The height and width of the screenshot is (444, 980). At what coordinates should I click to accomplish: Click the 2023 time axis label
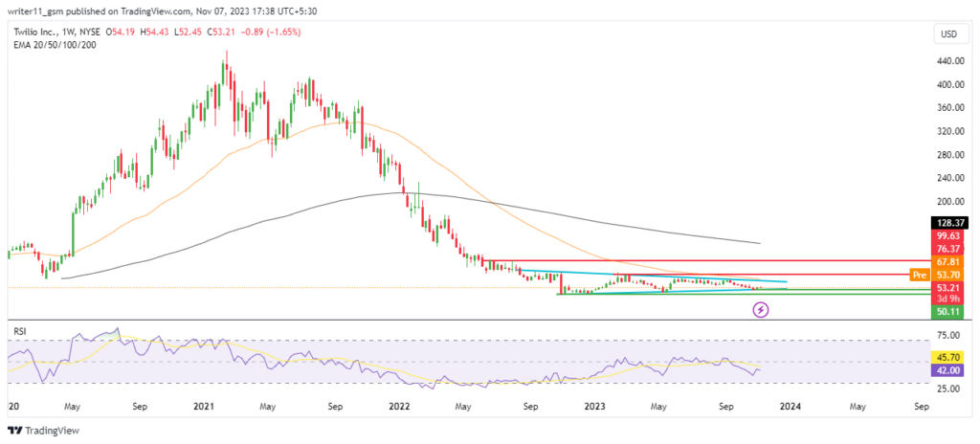coord(594,406)
